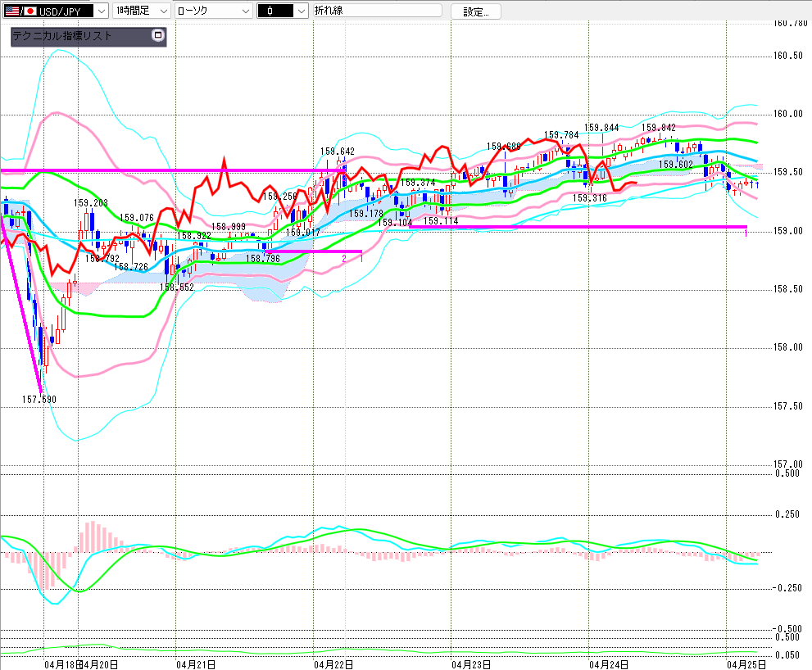Open the USD/JPY currency pair dropdown

[x=101, y=11]
